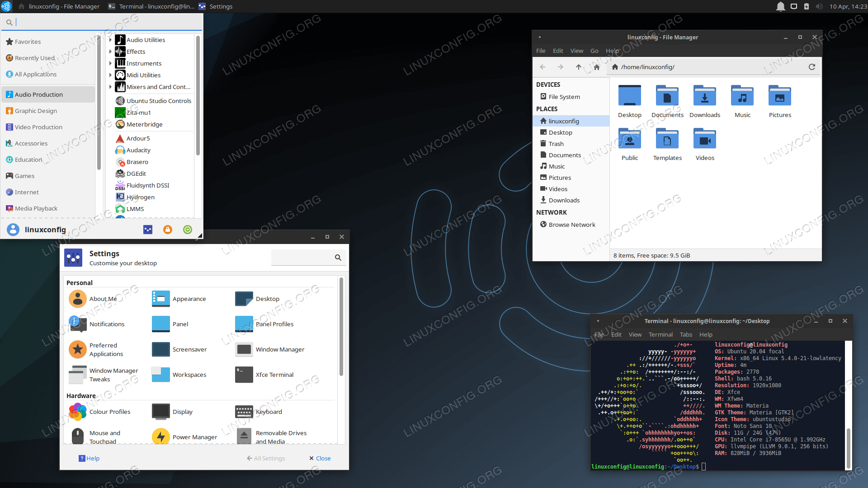The image size is (868, 488).
Task: Click the application menu search field
Action: pos(102,22)
